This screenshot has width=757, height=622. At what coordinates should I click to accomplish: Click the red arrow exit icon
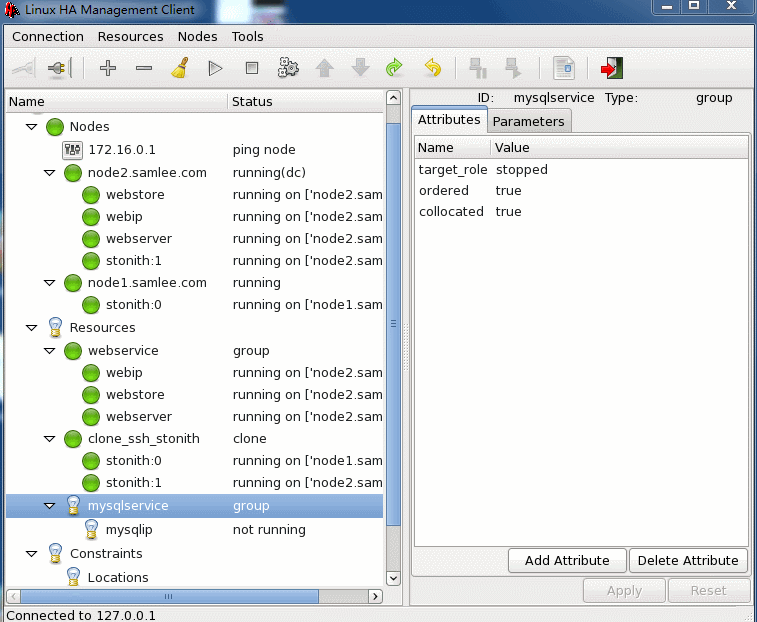[x=612, y=68]
